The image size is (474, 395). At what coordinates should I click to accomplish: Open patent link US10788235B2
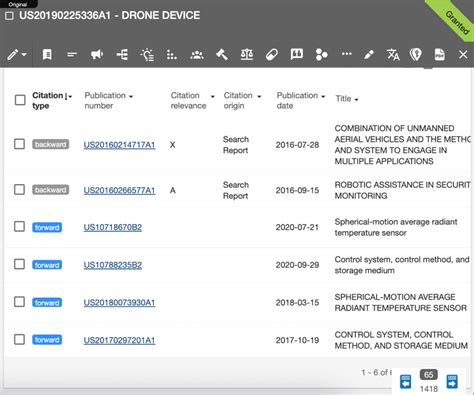pyautogui.click(x=113, y=265)
